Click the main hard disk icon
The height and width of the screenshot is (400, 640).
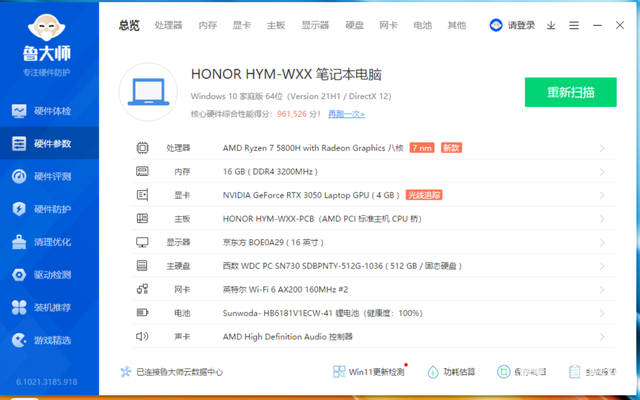click(x=142, y=266)
